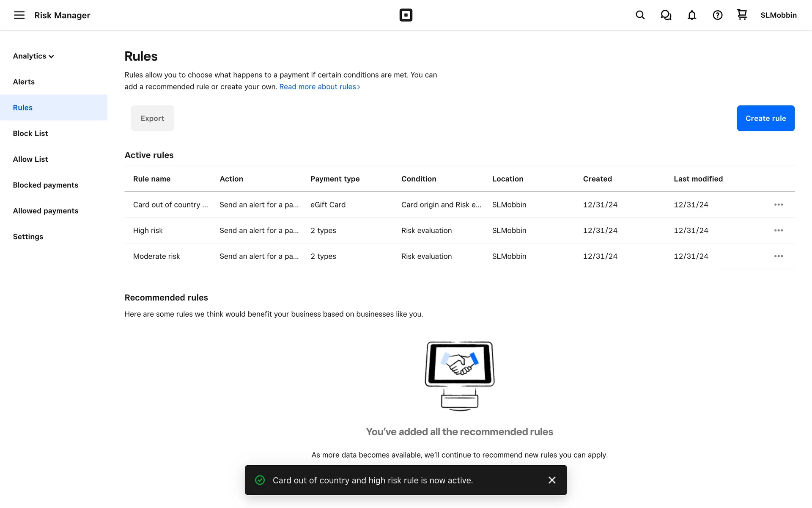
Task: Go to Alerts in the sidebar
Action: pos(24,82)
